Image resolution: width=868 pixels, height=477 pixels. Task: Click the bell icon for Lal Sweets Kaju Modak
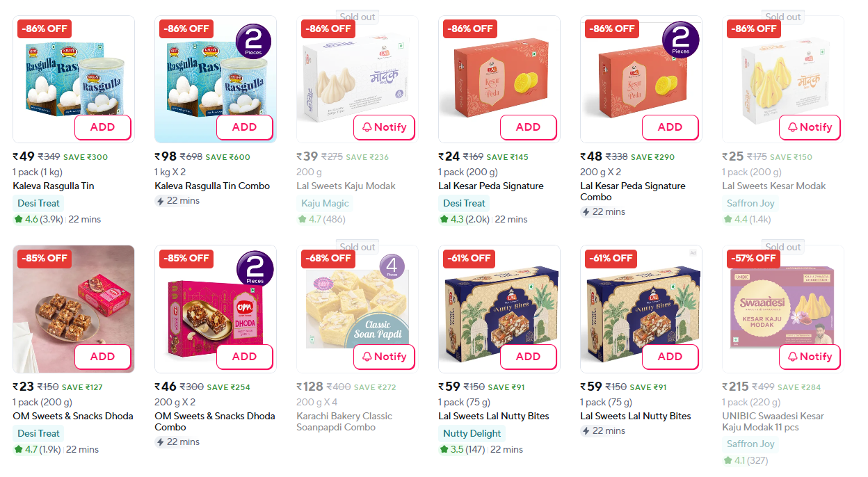(x=367, y=127)
